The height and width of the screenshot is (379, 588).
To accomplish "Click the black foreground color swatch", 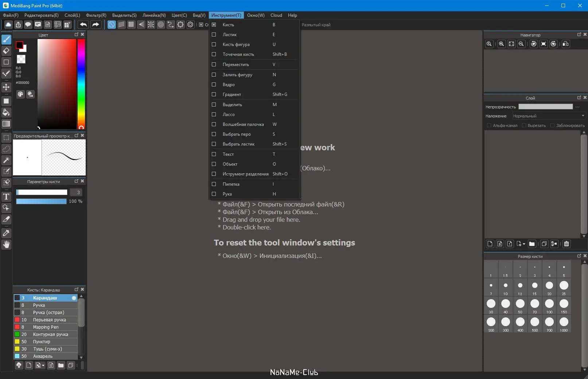I will 19,45.
